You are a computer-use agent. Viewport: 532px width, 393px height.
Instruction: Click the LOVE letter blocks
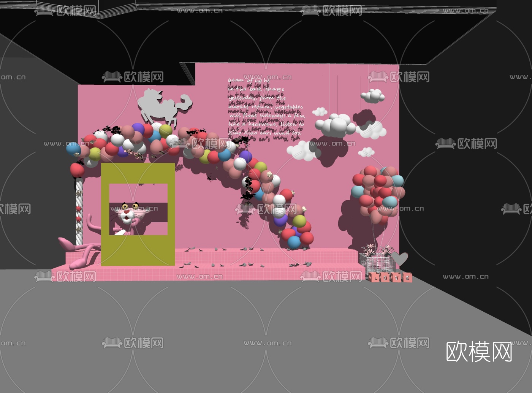391,277
